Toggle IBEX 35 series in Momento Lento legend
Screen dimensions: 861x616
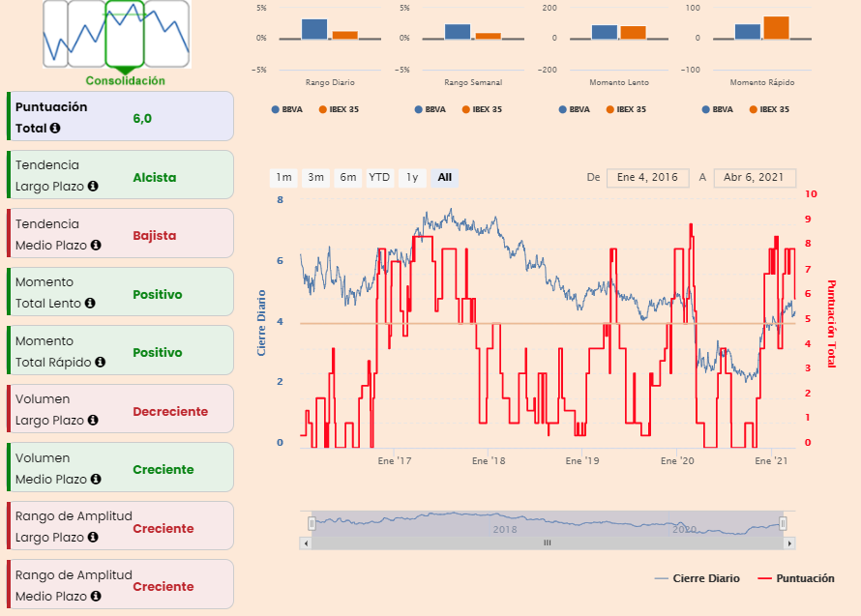(x=626, y=109)
